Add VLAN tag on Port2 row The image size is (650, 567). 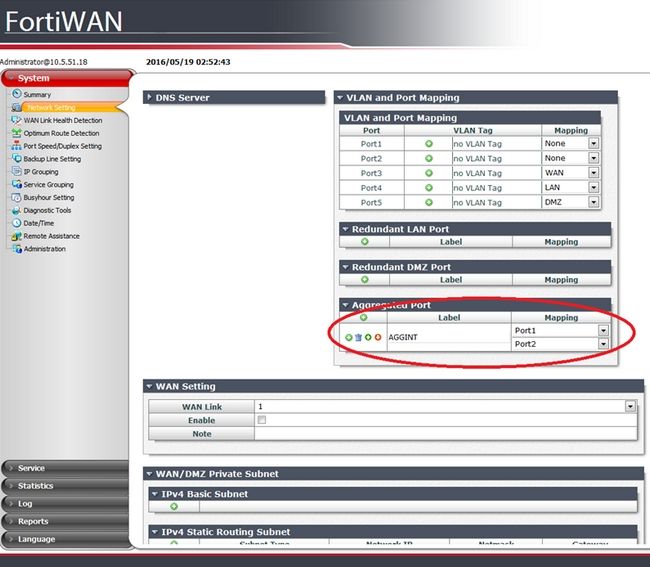429,158
